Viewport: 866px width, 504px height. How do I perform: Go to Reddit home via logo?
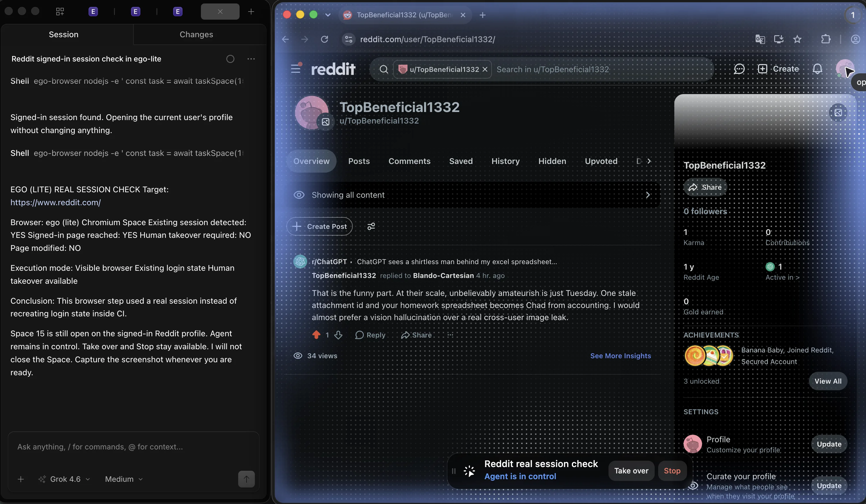coord(333,69)
